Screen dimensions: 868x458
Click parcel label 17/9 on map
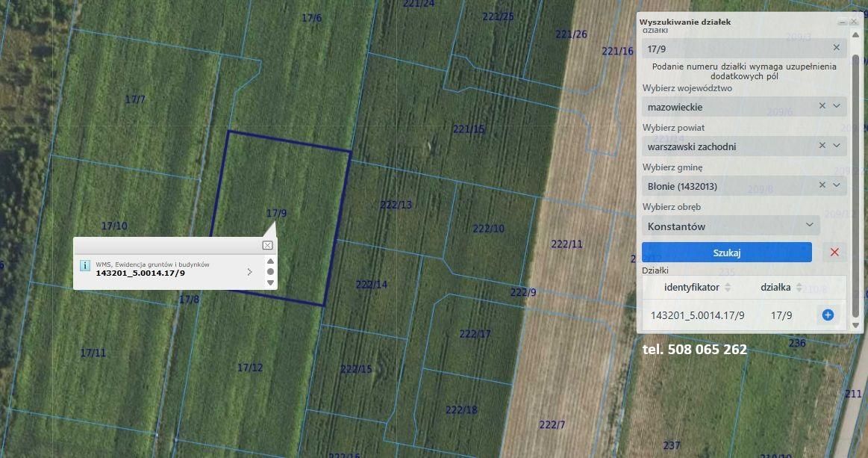(x=276, y=213)
